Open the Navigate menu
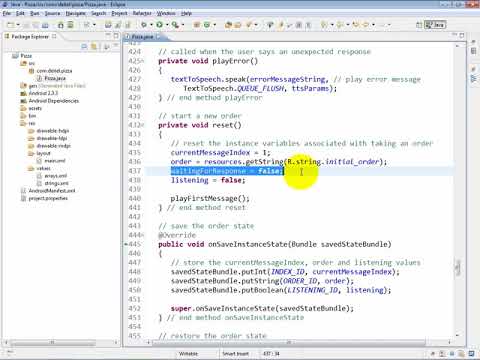The height and width of the screenshot is (360, 480). [75, 13]
